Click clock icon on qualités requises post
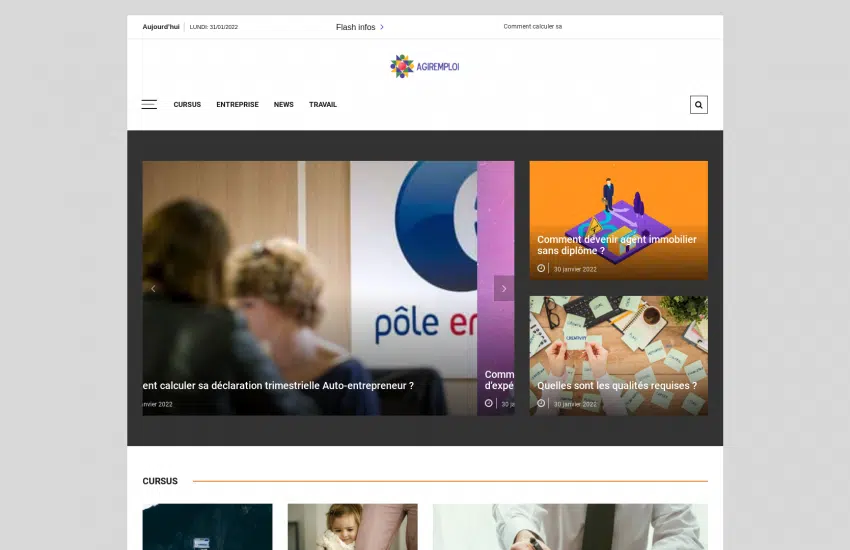Viewport: 850px width, 550px height. point(541,403)
